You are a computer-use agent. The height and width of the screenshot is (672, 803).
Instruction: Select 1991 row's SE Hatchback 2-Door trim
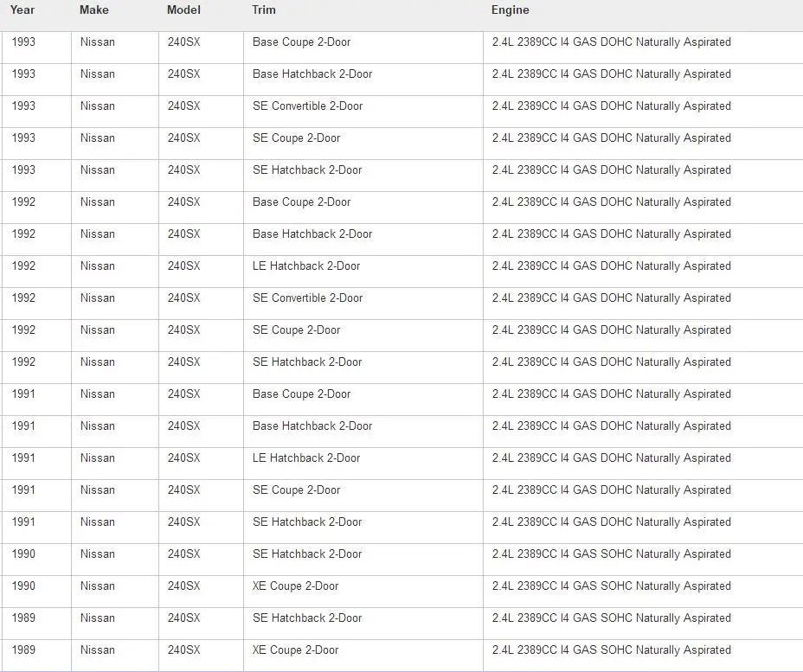coord(307,522)
